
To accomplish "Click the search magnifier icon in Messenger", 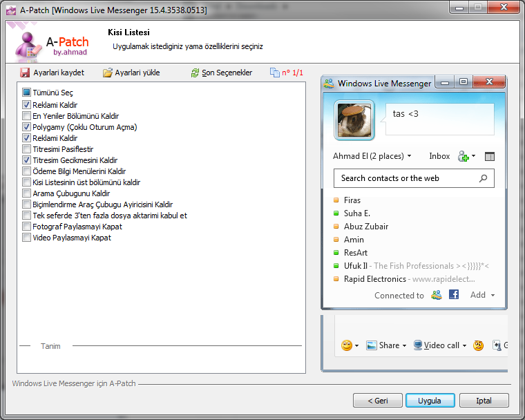I will click(x=483, y=178).
